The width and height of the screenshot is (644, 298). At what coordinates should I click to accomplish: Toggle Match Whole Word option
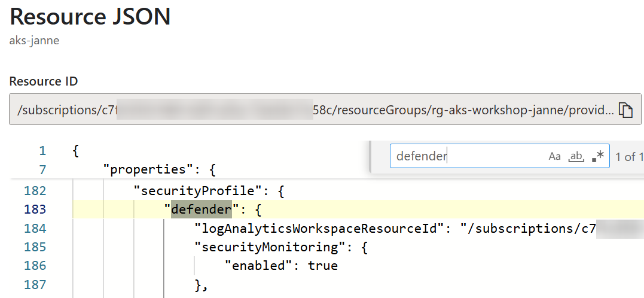[x=576, y=156]
